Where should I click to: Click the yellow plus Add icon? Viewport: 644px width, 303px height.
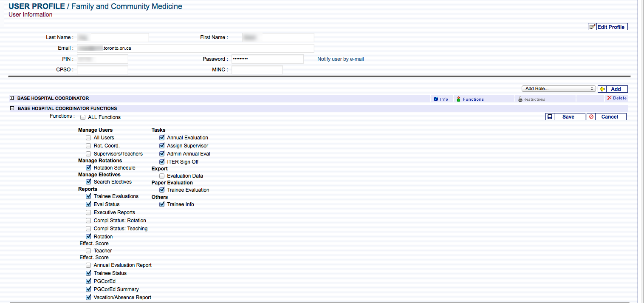[x=602, y=89]
